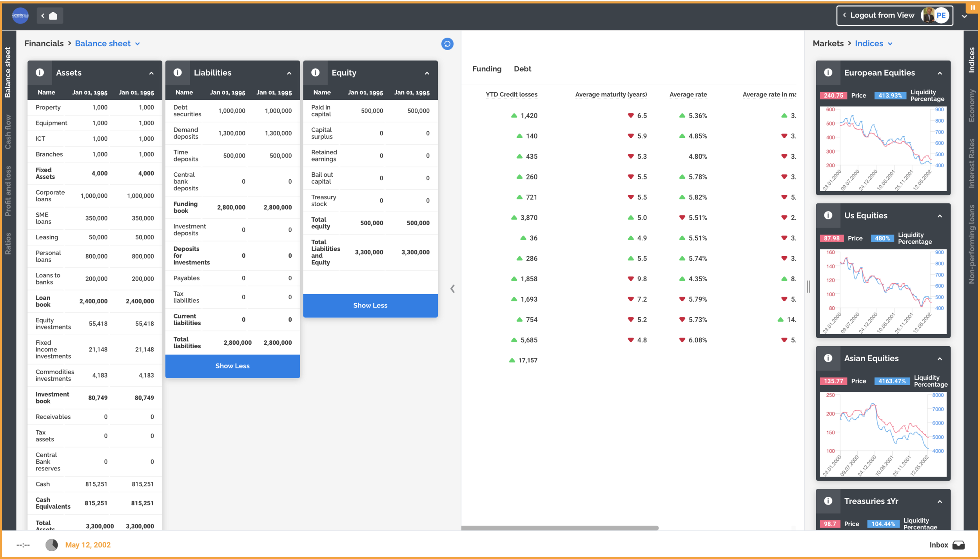Click the home icon in top bar

pyautogui.click(x=53, y=16)
